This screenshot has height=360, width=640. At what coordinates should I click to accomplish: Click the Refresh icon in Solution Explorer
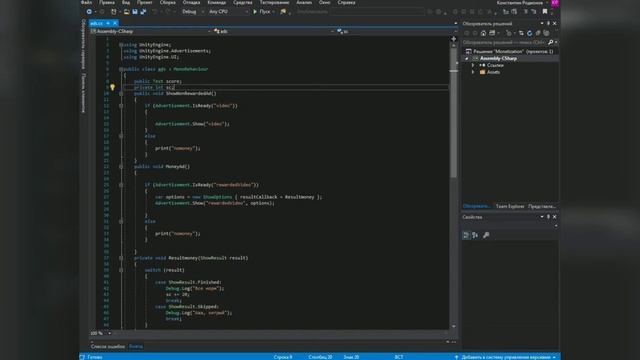click(529, 33)
